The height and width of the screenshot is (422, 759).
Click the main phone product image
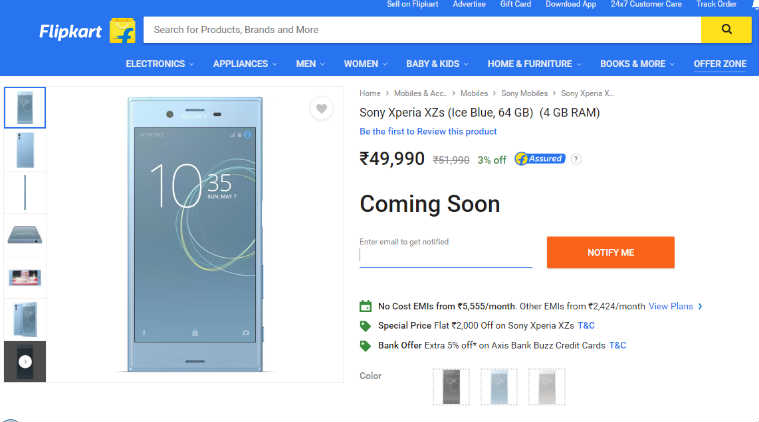(x=195, y=235)
